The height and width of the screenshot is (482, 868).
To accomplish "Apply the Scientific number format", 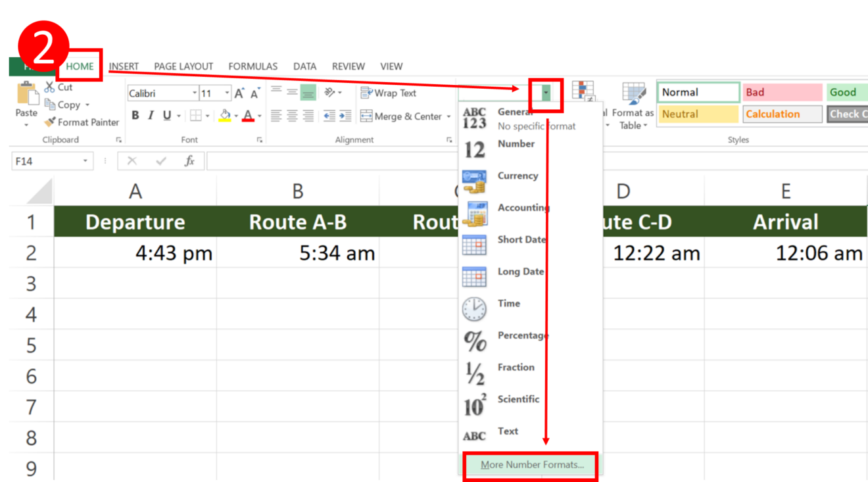I will [518, 399].
